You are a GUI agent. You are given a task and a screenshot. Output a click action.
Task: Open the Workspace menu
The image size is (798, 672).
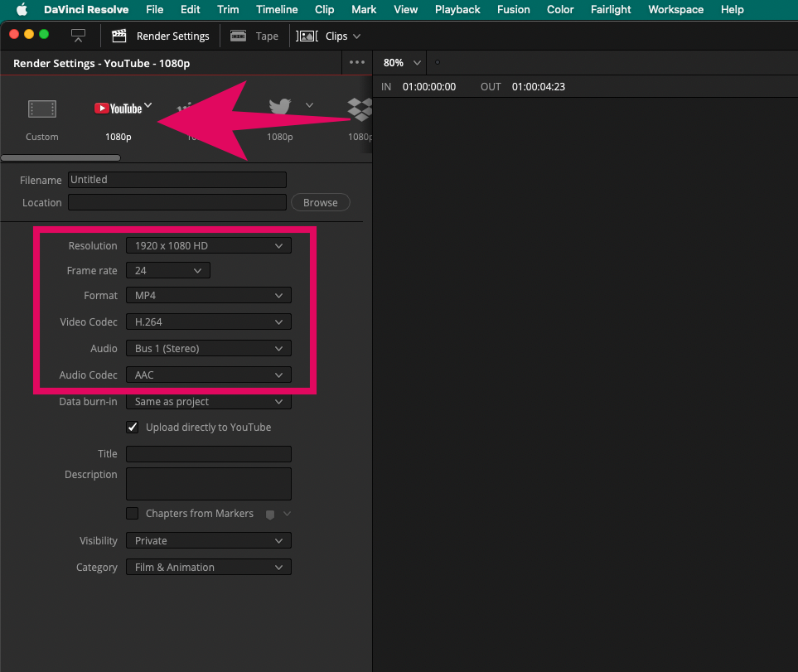676,10
